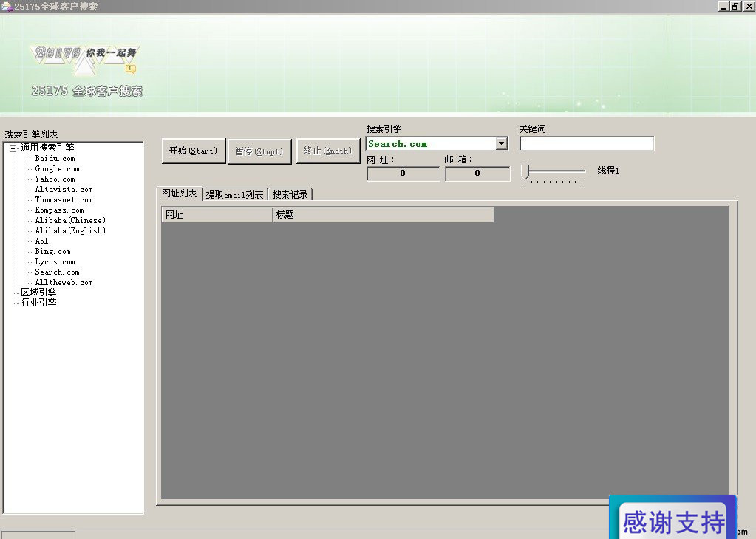Viewport: 756px width, 539px height.
Task: Focus the 关键词 keyword input field
Action: (587, 143)
